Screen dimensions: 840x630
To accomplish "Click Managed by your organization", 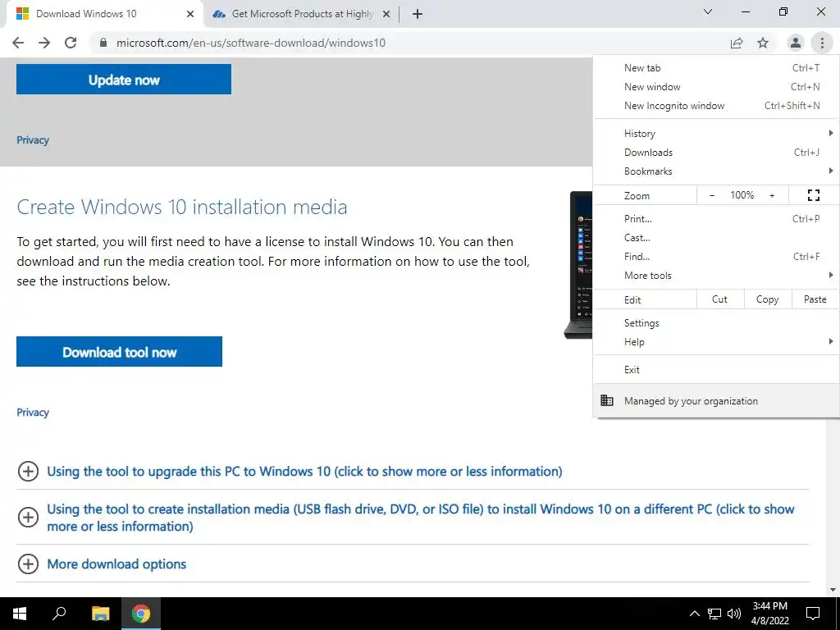I will 716,400.
